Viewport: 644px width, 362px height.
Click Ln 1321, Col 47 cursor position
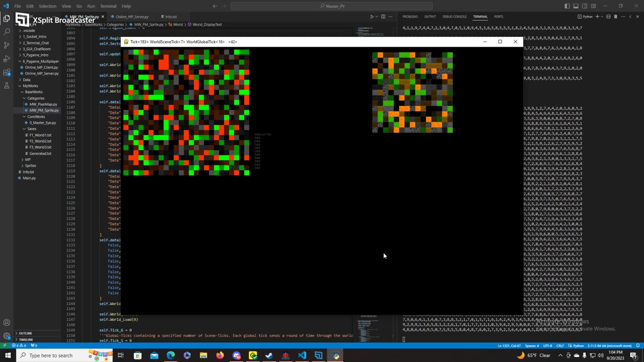(x=509, y=345)
